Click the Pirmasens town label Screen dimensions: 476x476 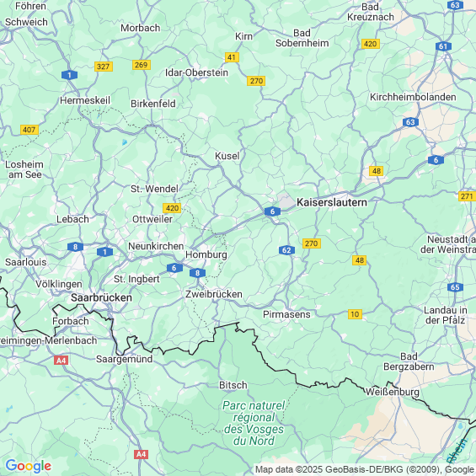coord(286,314)
